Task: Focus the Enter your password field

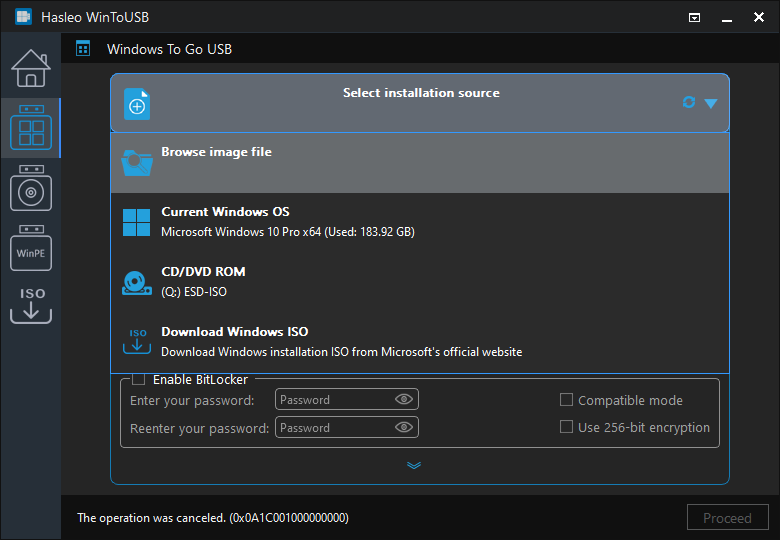Action: point(347,399)
